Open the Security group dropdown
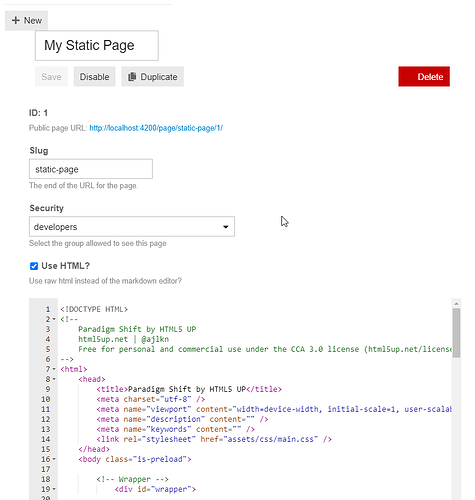 tap(132, 227)
